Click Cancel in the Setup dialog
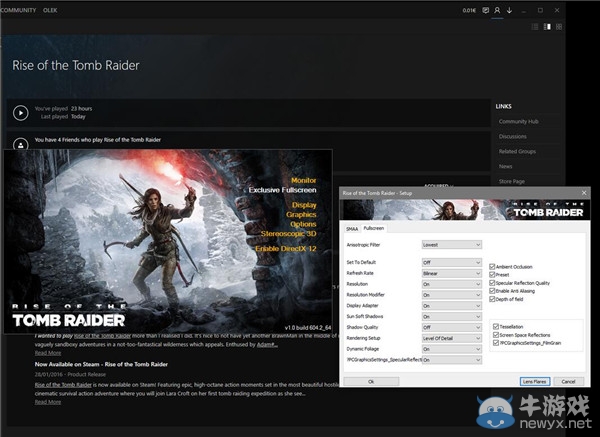600x437 pixels. [x=568, y=382]
